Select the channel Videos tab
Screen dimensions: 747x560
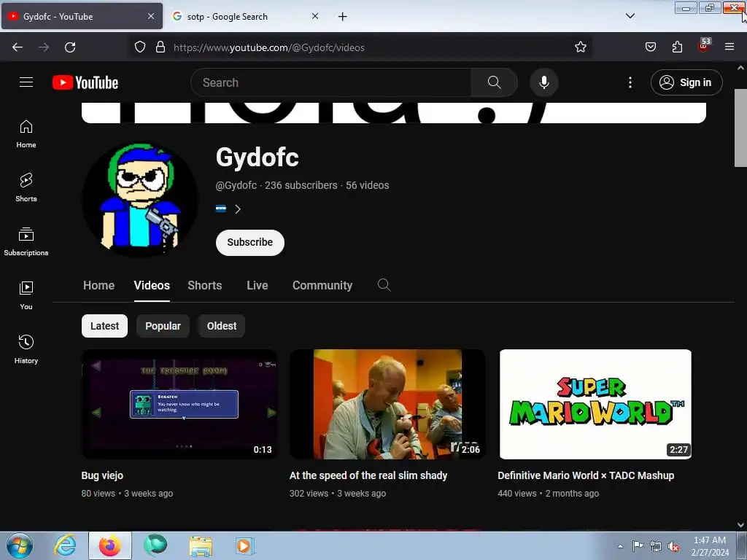(x=152, y=285)
